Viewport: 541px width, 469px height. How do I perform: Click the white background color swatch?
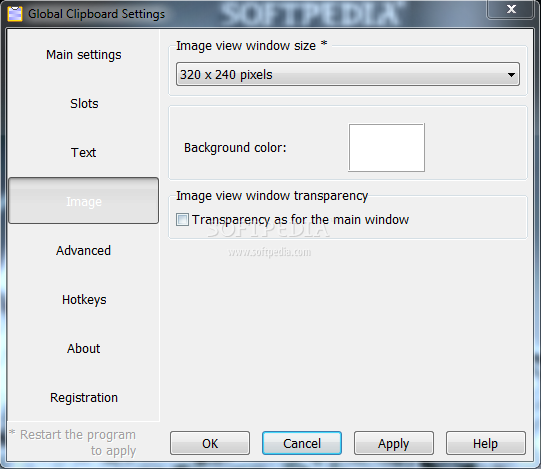click(x=386, y=148)
